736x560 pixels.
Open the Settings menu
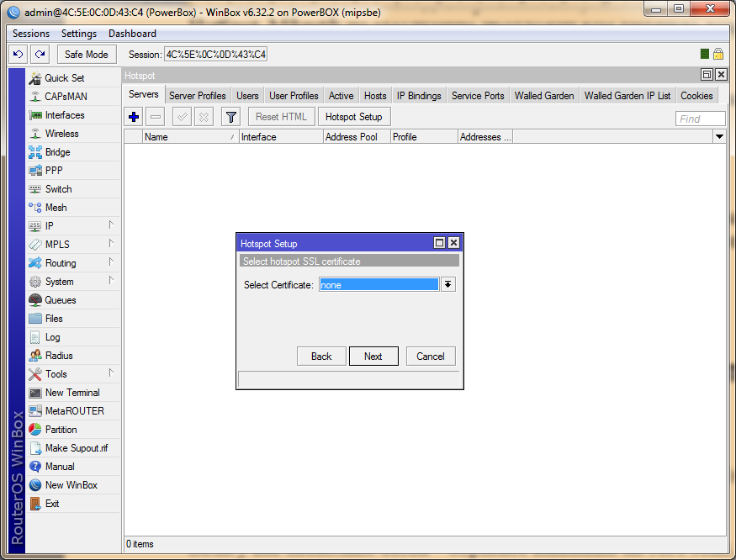pos(79,34)
